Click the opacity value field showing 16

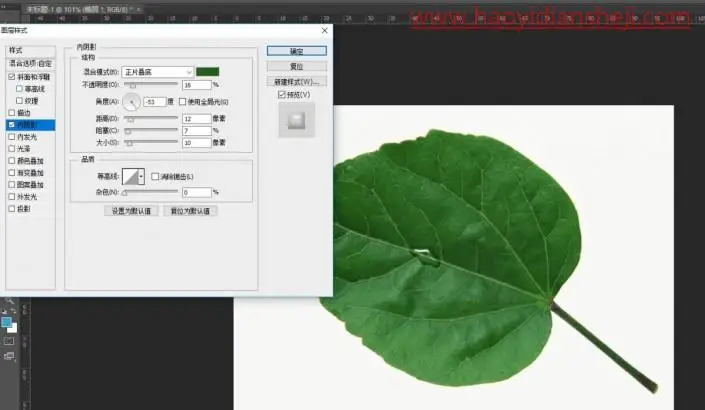(x=196, y=85)
